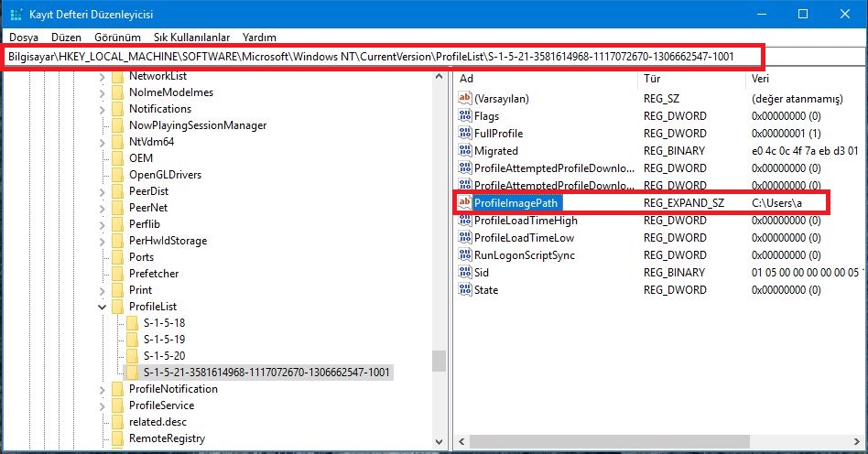Click the Sid binary value icon

464,273
